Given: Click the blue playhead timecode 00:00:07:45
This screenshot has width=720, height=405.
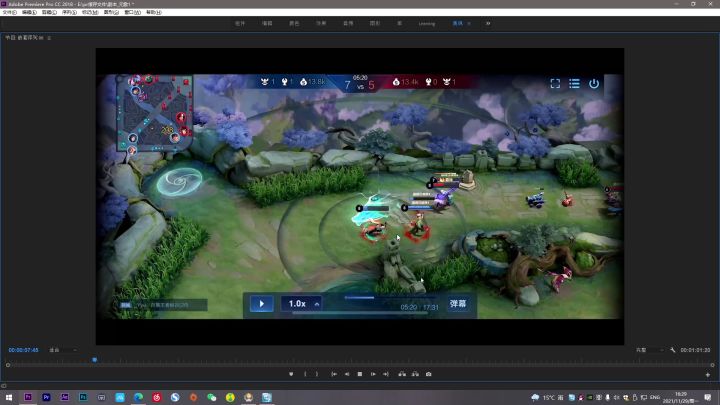Looking at the screenshot, I should tap(23, 350).
